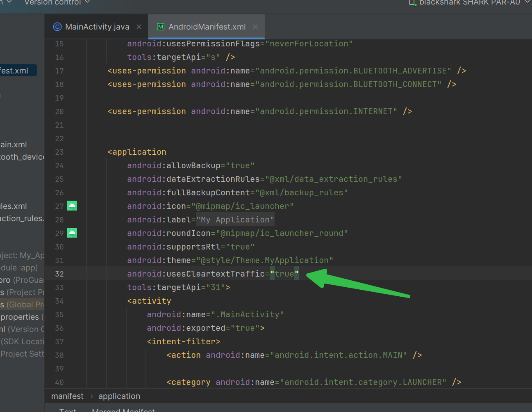Select the action_rules file in project tree
This screenshot has width=532, height=412.
(22, 218)
